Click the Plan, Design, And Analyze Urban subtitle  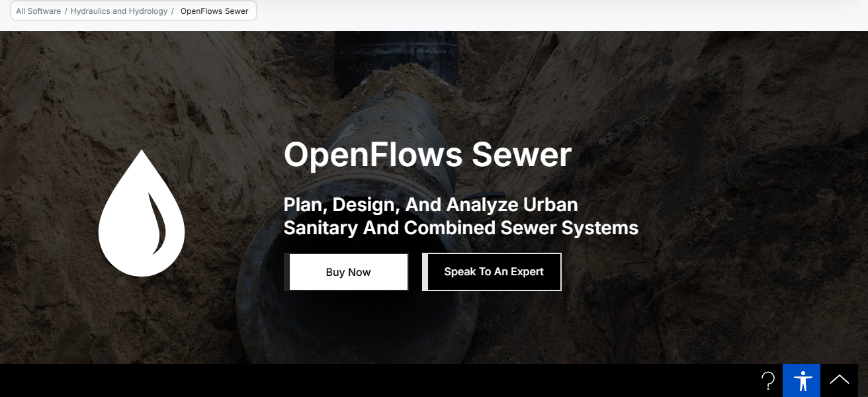[x=431, y=204]
